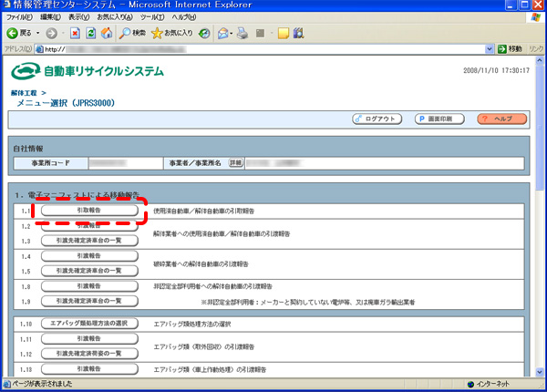Image resolution: width=547 pixels, height=392 pixels.
Task: Click the page scrollbar down arrow
Action: (540, 372)
